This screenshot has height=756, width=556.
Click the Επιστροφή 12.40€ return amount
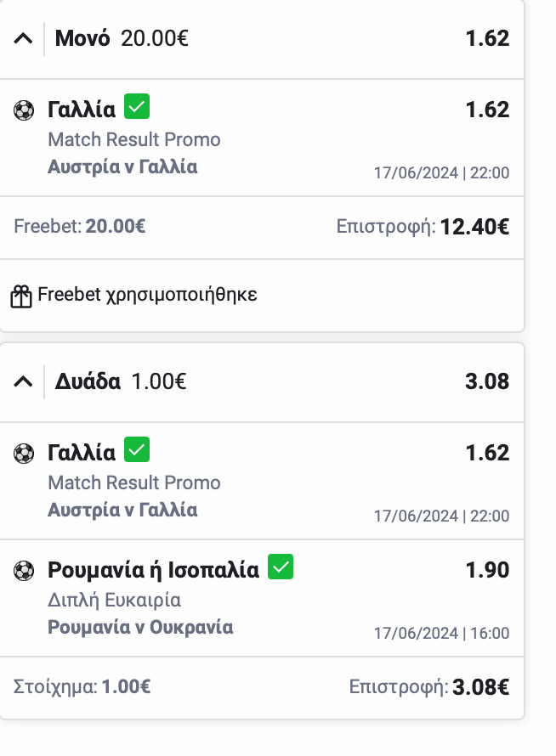(474, 227)
